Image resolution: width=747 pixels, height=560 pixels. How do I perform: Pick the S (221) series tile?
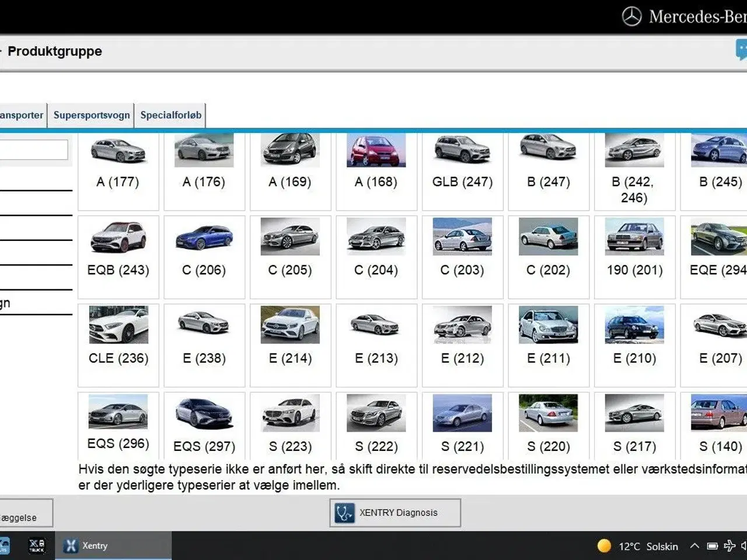pos(462,426)
